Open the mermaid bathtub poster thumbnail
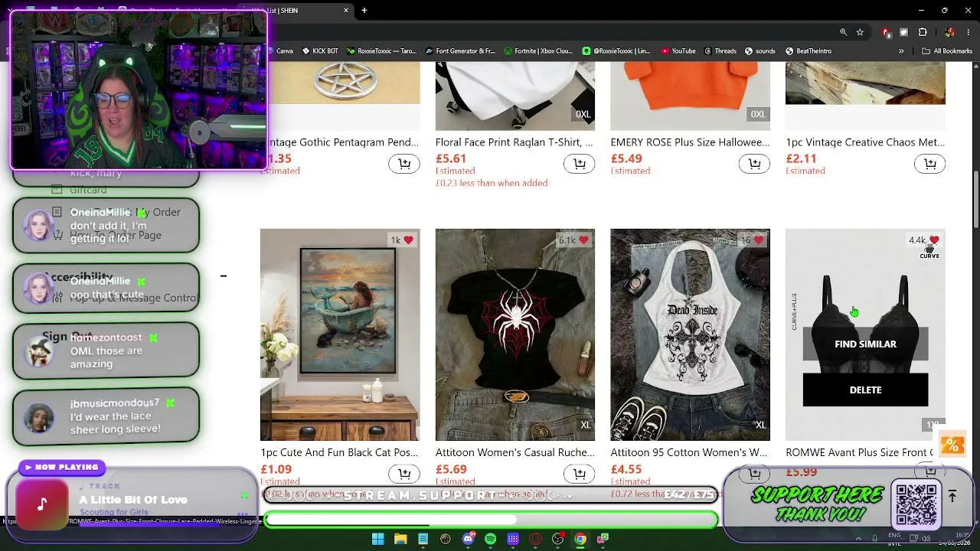980x551 pixels. click(x=340, y=334)
